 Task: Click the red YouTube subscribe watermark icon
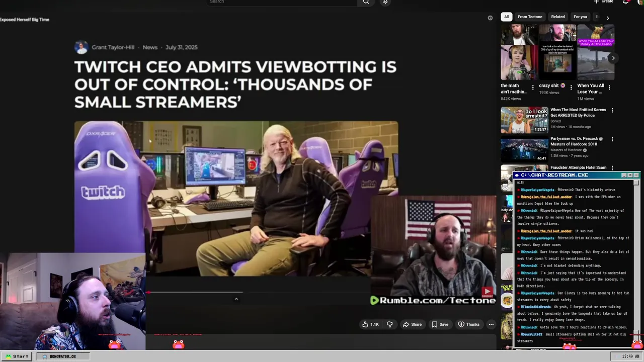point(488,292)
